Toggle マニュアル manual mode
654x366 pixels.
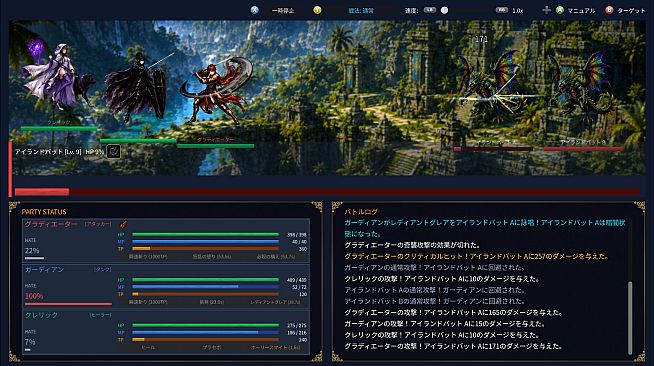click(x=581, y=10)
